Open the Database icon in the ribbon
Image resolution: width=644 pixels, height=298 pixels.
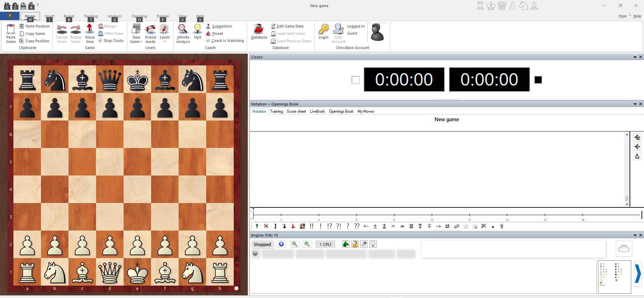point(259,29)
